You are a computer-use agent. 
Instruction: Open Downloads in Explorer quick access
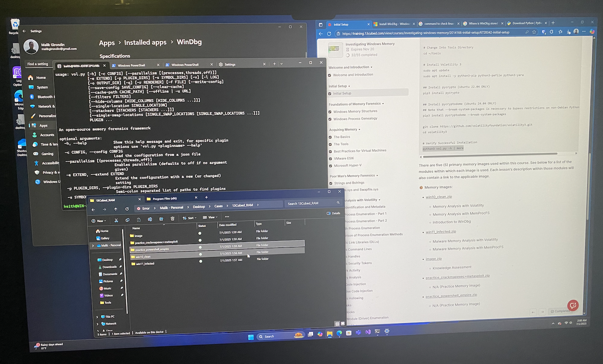[109, 267]
